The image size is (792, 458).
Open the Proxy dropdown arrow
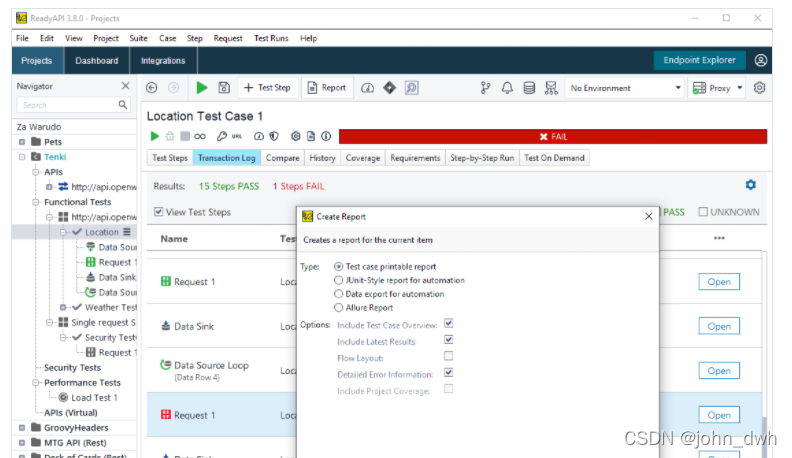click(739, 88)
